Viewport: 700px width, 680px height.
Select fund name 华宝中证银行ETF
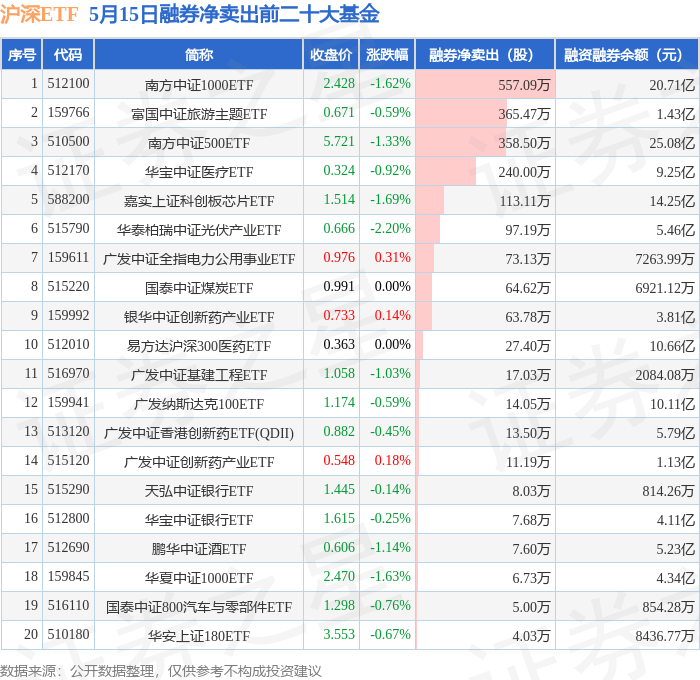tap(199, 520)
